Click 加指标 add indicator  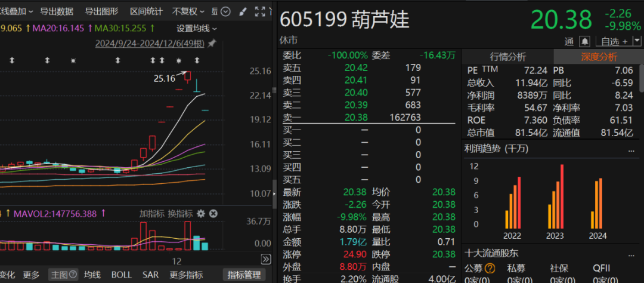[151, 214]
